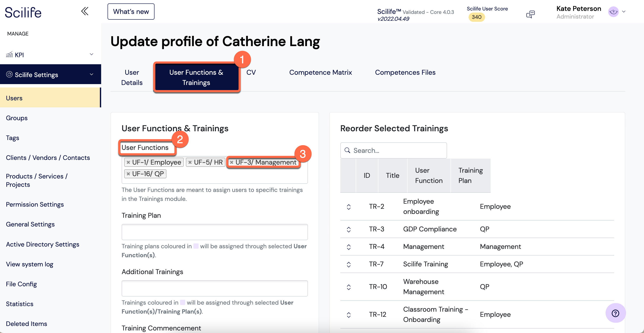This screenshot has height=333, width=644.
Task: Open the help question mark button
Action: coord(615,313)
